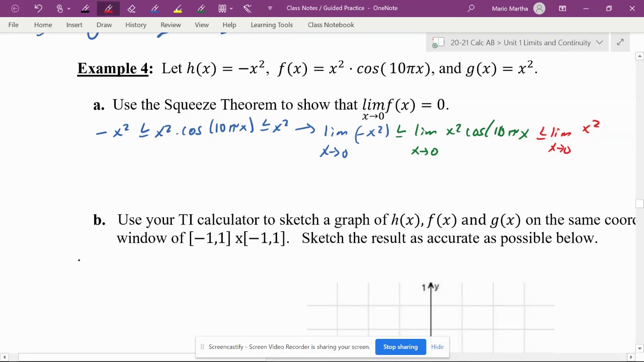Select the green pen

point(201,9)
